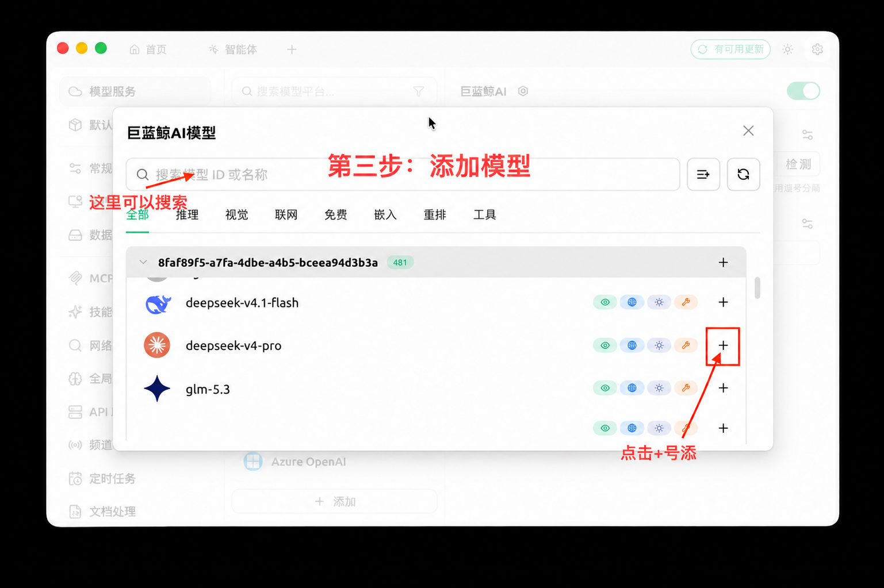The width and height of the screenshot is (884, 588).
Task: Switch to the 嵌入 tab
Action: [x=385, y=215]
